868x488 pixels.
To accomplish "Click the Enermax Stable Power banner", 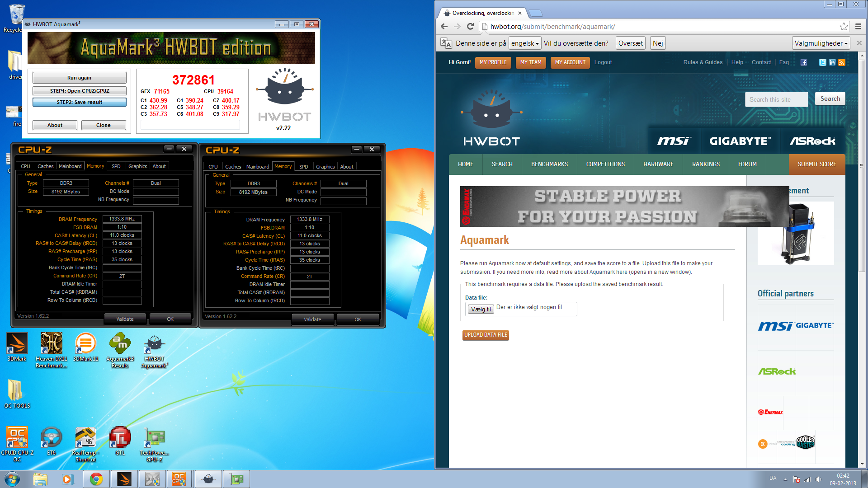I will pyautogui.click(x=624, y=206).
